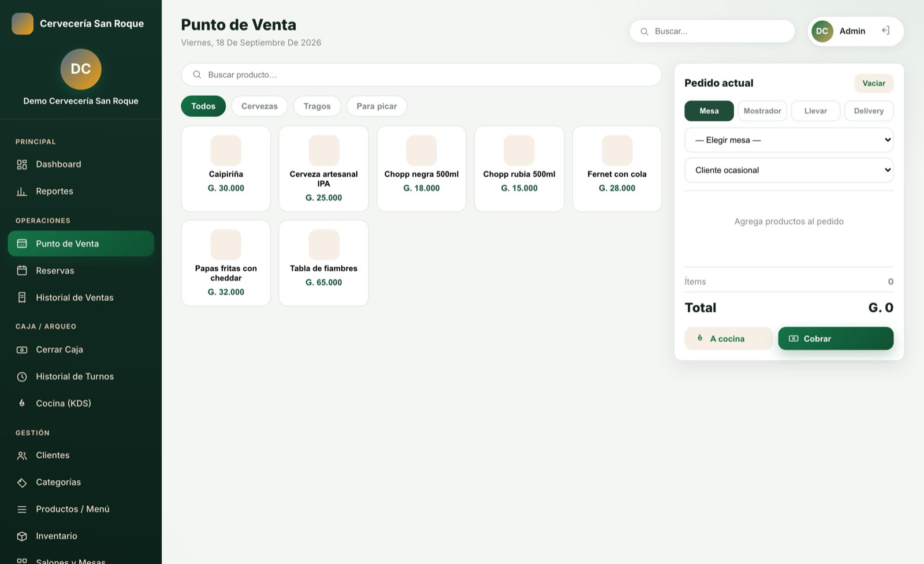Click the Categorías tag icon
The image size is (924, 564).
pyautogui.click(x=22, y=483)
